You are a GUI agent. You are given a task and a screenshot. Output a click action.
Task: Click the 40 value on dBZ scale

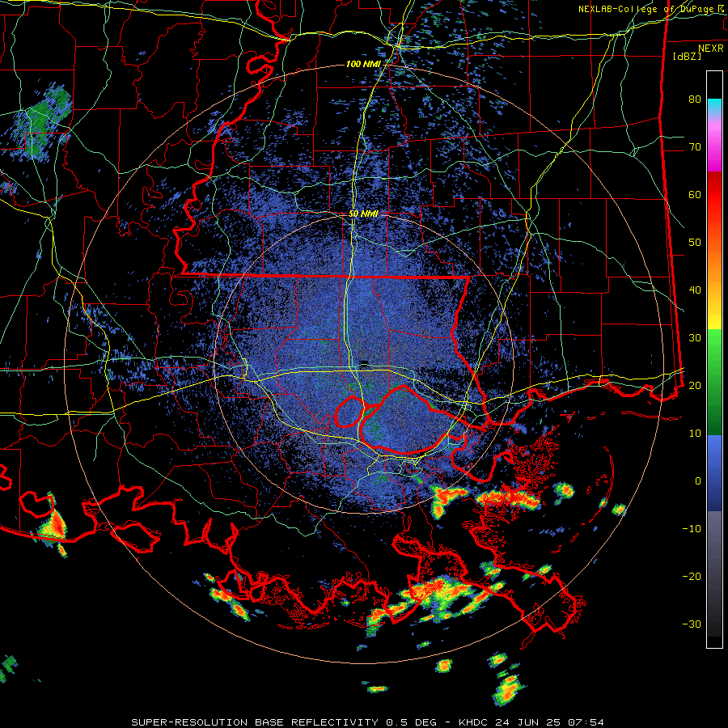click(x=695, y=290)
